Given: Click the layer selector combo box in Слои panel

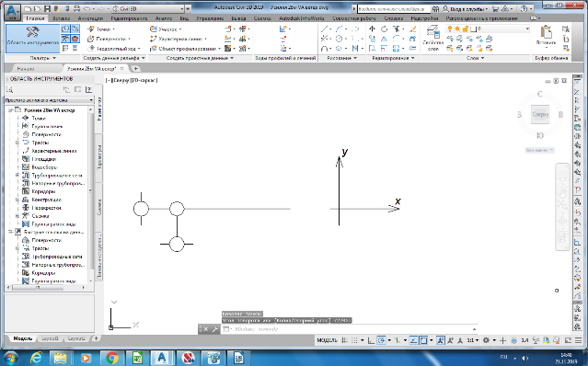Looking at the screenshot, I should click(x=488, y=29).
